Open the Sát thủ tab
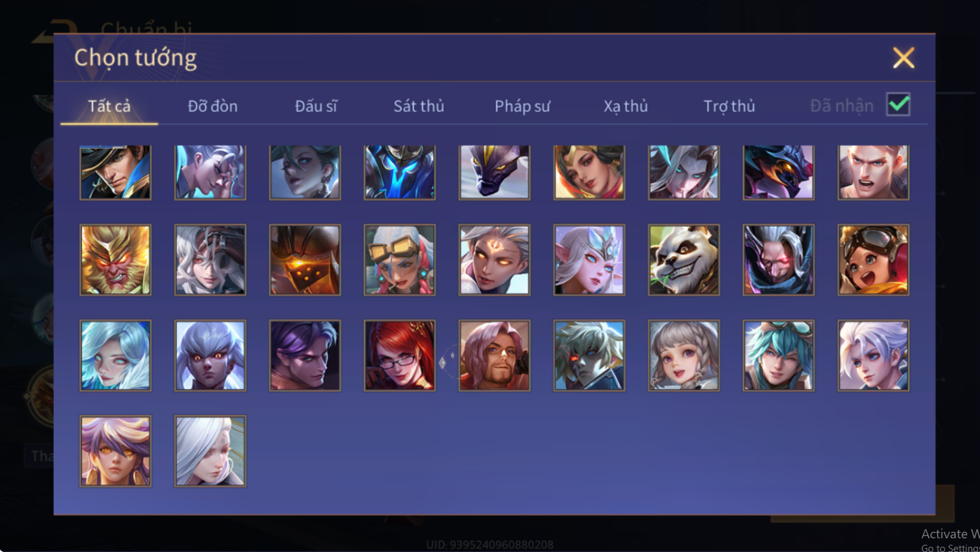 click(419, 106)
